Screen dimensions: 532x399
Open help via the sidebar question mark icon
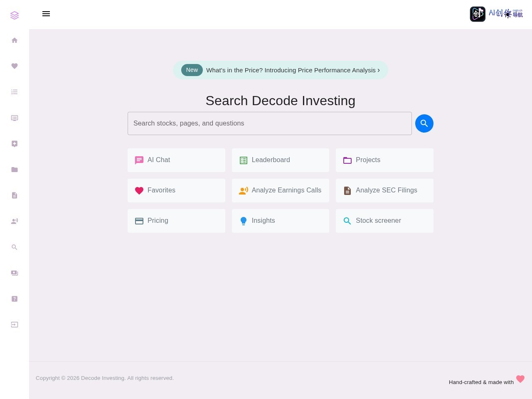[15, 299]
